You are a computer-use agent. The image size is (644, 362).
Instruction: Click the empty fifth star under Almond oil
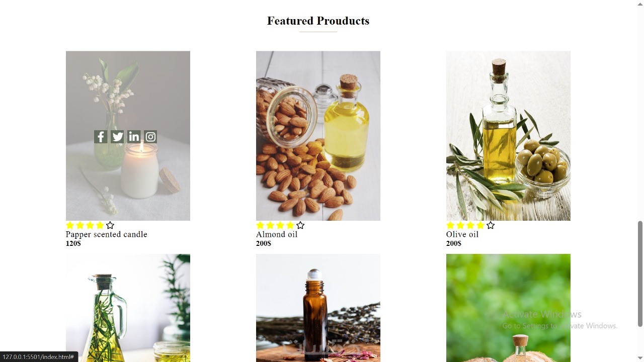pos(300,225)
